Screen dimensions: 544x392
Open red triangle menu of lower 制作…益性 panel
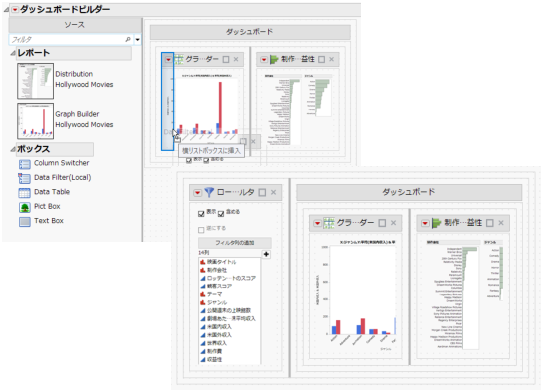[x=425, y=223]
